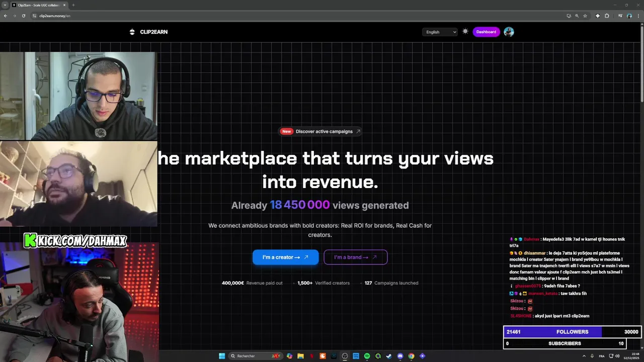Viewport: 644px width, 362px height.
Task: Open File Explorer from taskbar
Action: tap(300, 356)
